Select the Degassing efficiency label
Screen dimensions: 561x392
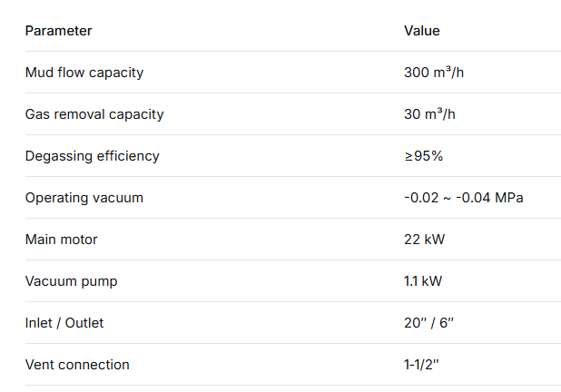(x=92, y=156)
